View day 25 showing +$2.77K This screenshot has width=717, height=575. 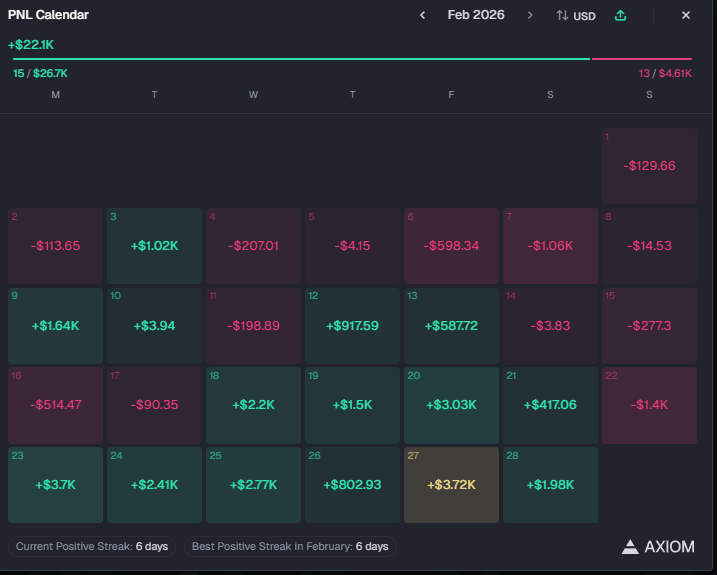tap(253, 485)
